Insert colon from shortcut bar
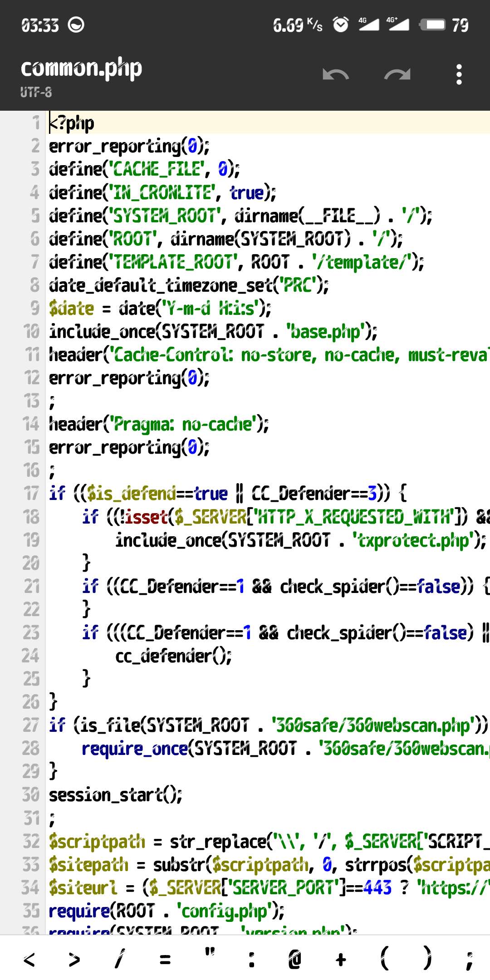 tap(252, 959)
